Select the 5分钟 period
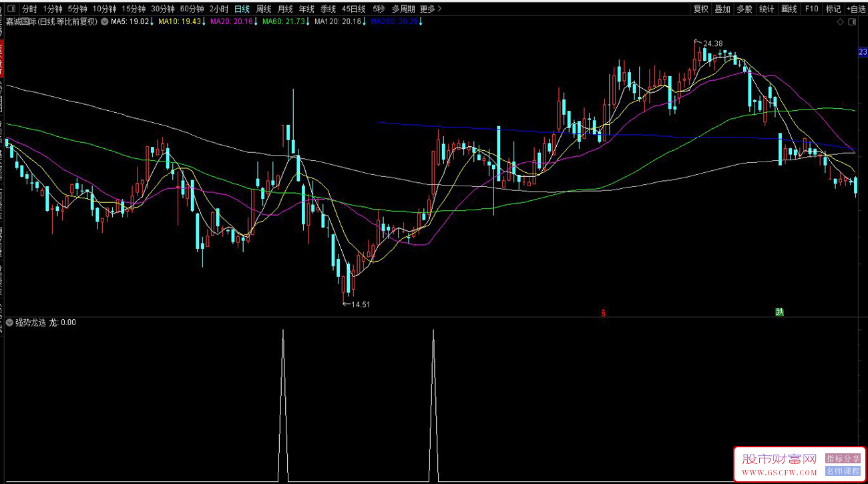This screenshot has width=868, height=484. pyautogui.click(x=77, y=9)
